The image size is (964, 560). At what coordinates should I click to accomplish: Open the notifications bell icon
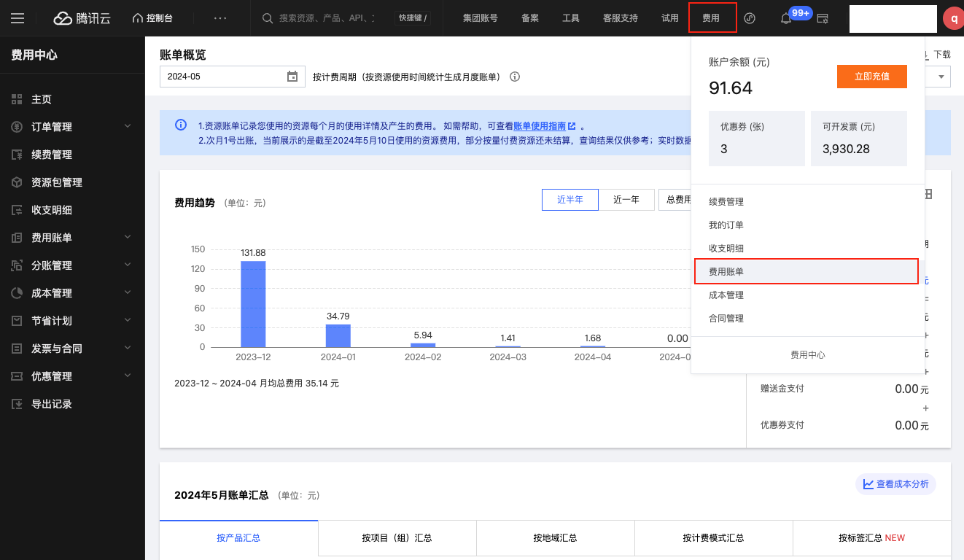pyautogui.click(x=785, y=18)
